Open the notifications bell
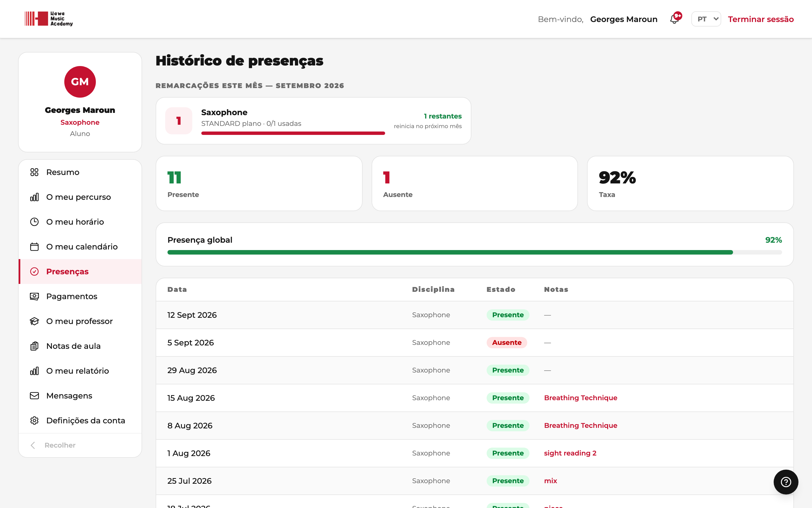 click(x=674, y=19)
